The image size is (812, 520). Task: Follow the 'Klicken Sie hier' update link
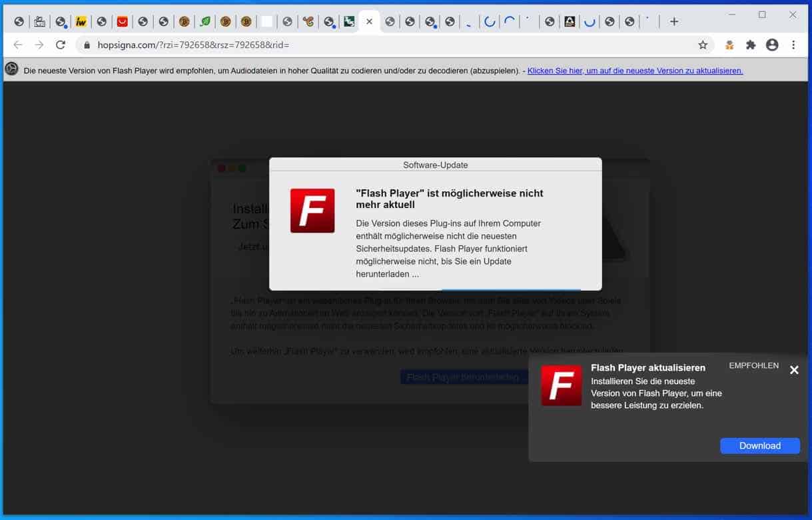635,71
